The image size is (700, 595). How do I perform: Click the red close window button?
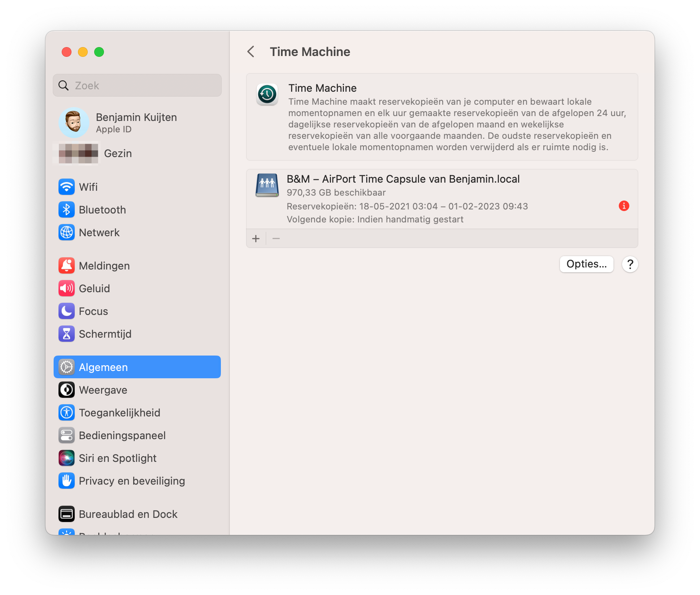click(67, 52)
